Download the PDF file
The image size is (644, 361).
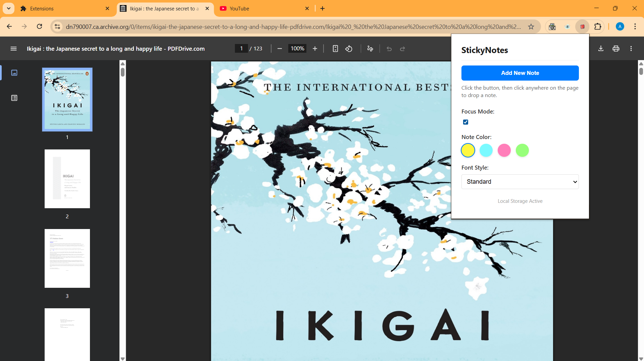point(601,49)
